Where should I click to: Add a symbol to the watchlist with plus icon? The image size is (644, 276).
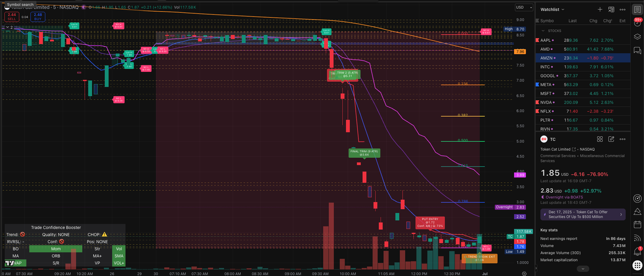point(600,9)
